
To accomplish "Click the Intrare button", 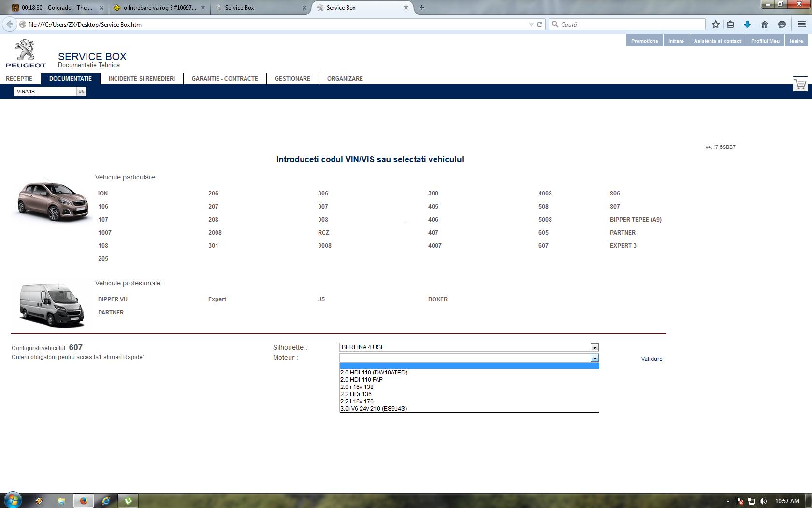I will 676,41.
